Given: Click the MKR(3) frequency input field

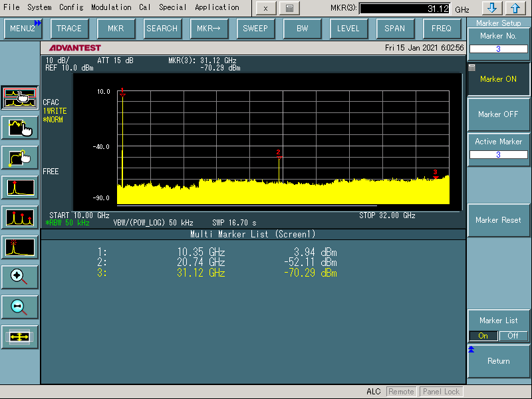Looking at the screenshot, I should click(405, 9).
